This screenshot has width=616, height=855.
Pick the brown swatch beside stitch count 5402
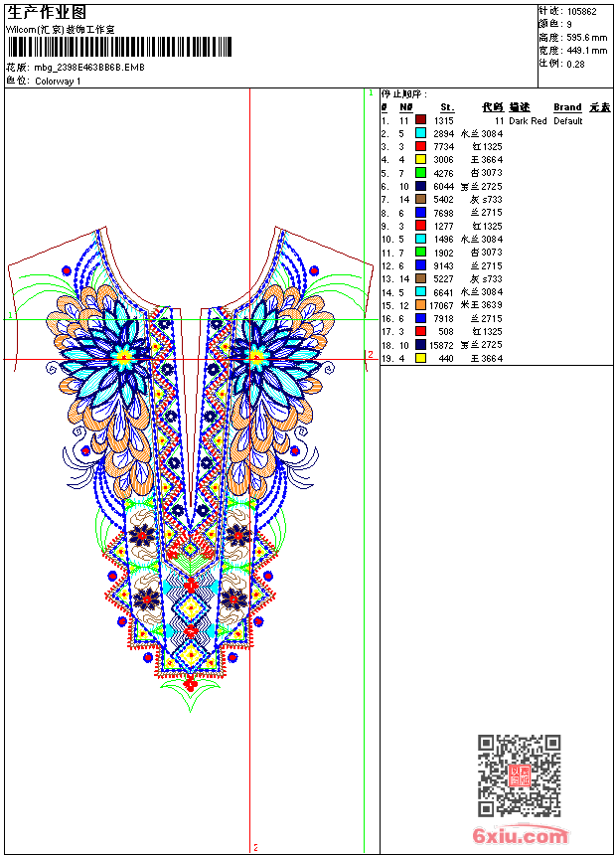click(421, 199)
